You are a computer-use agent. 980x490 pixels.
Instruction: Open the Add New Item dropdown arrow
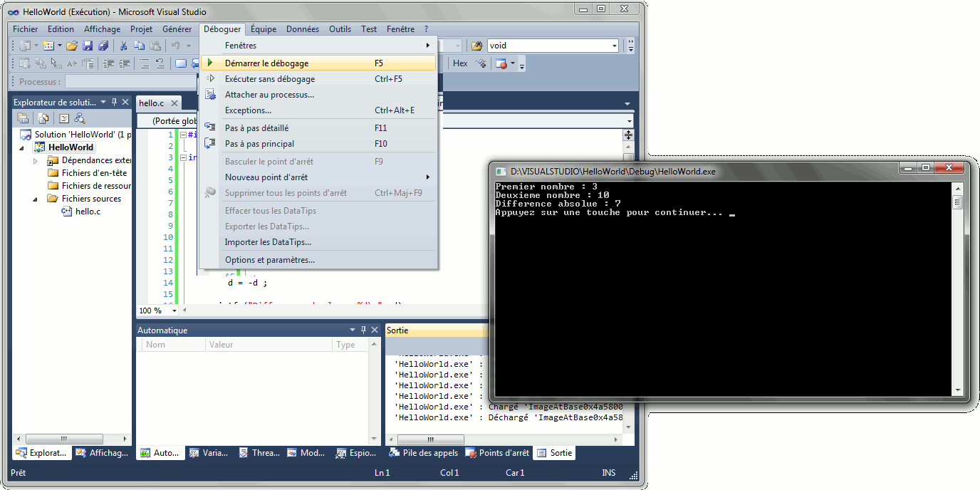coord(60,46)
